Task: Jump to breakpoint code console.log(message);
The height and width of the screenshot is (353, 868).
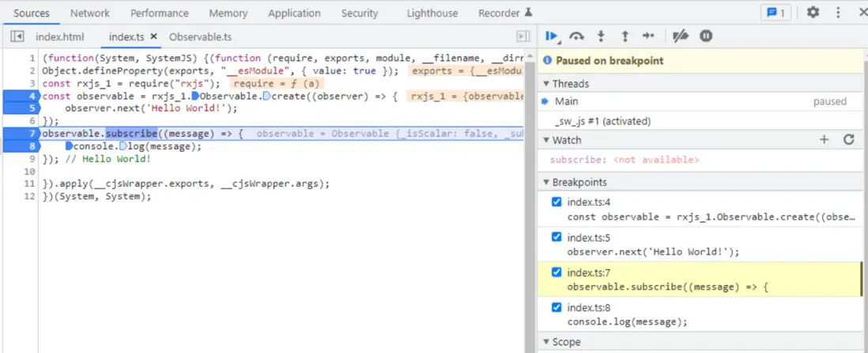Action: pos(627,321)
